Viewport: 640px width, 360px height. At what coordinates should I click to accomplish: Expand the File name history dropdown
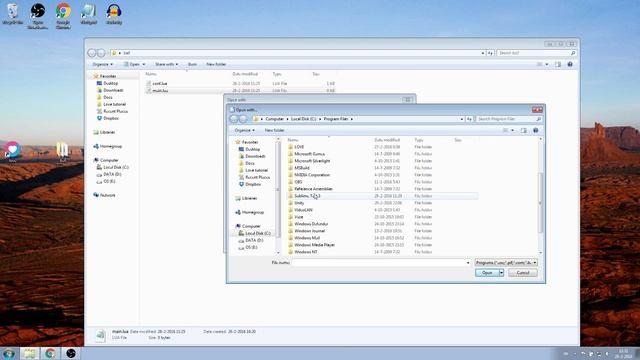(468, 262)
